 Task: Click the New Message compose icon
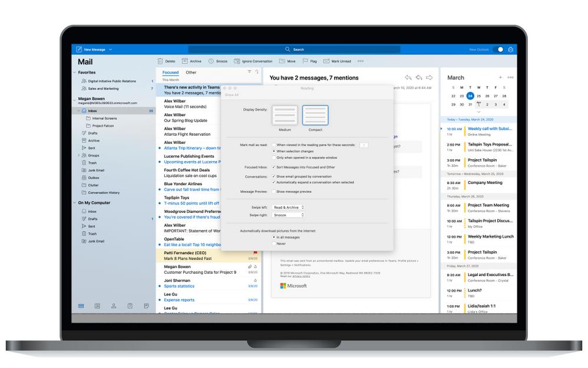pos(79,49)
